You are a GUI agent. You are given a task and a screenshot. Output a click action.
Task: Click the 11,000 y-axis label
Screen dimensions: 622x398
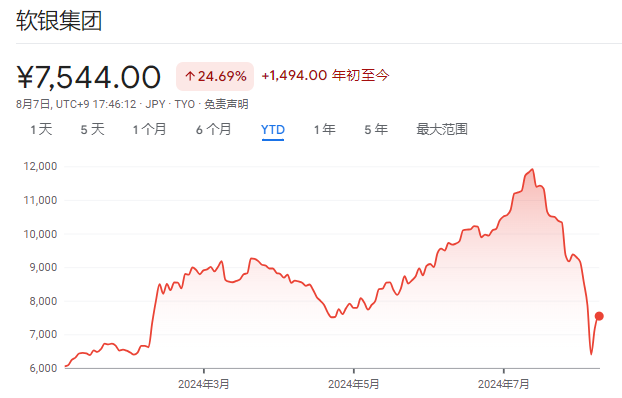40,200
